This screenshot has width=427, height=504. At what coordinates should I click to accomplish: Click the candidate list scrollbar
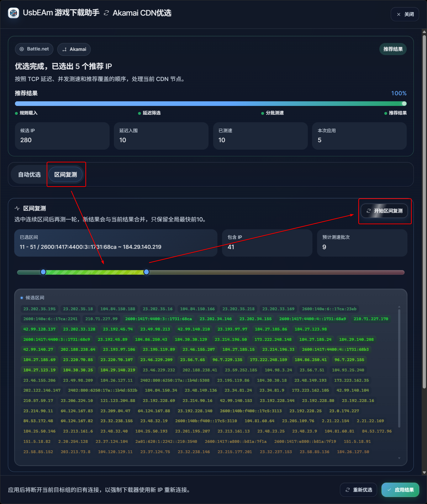point(399,366)
